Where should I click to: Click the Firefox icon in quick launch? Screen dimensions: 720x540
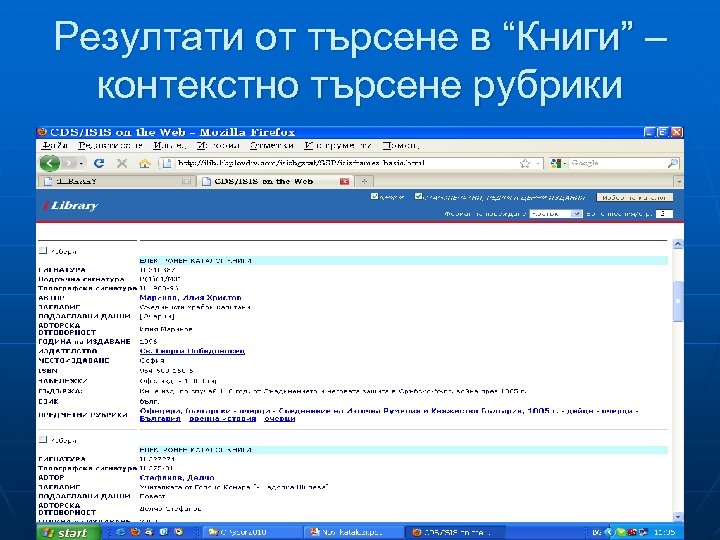point(135,532)
